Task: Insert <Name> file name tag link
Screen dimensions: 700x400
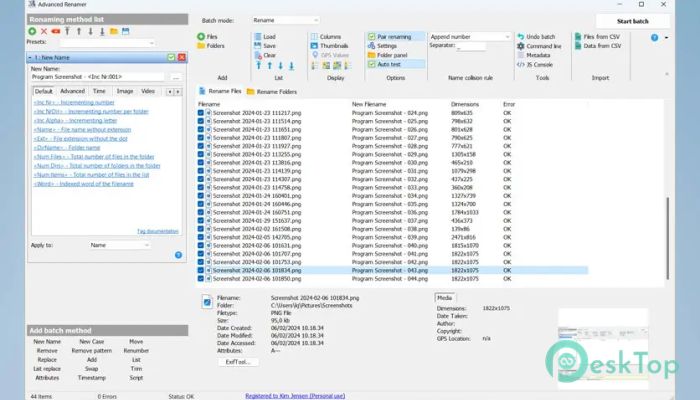Action: coord(82,129)
